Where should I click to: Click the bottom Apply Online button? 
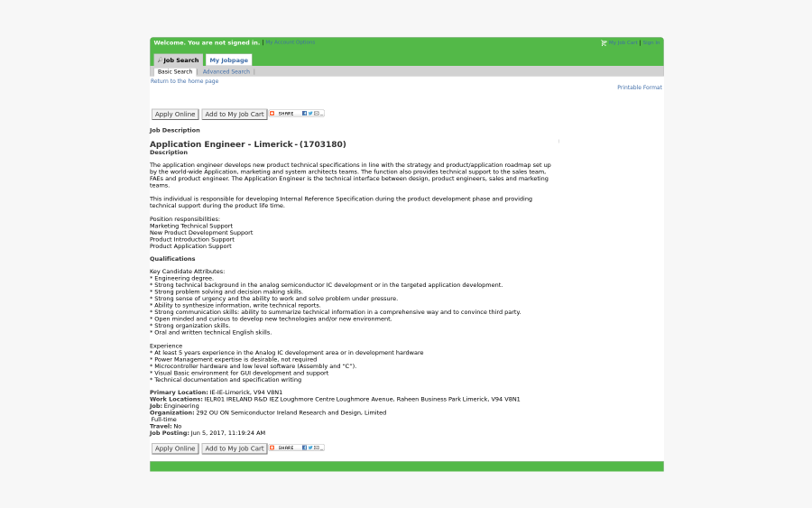(175, 448)
